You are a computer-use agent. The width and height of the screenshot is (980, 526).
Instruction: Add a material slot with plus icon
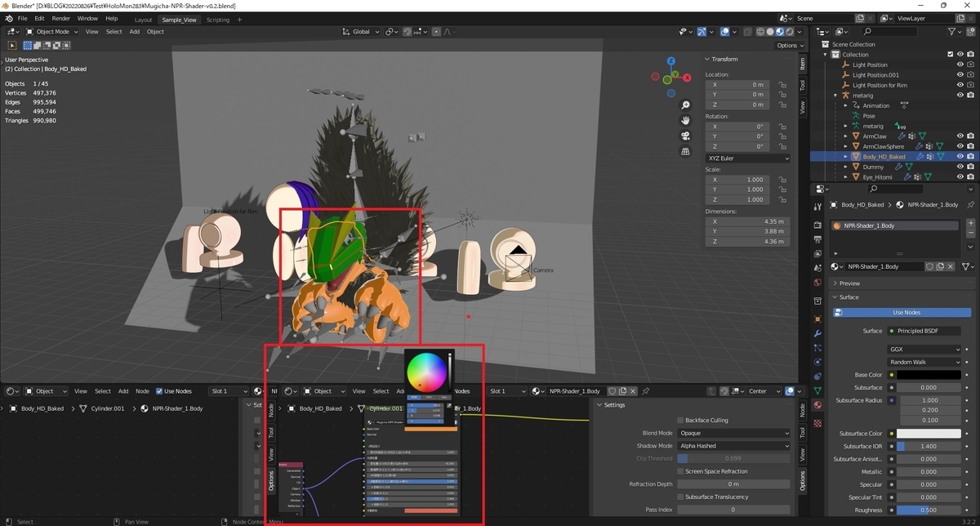coord(971,223)
